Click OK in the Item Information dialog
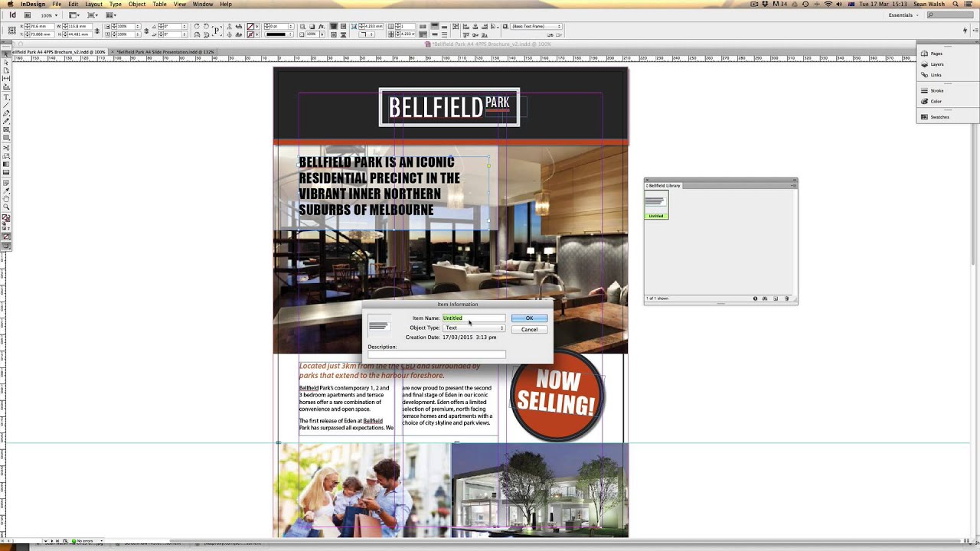The height and width of the screenshot is (551, 980). (529, 318)
